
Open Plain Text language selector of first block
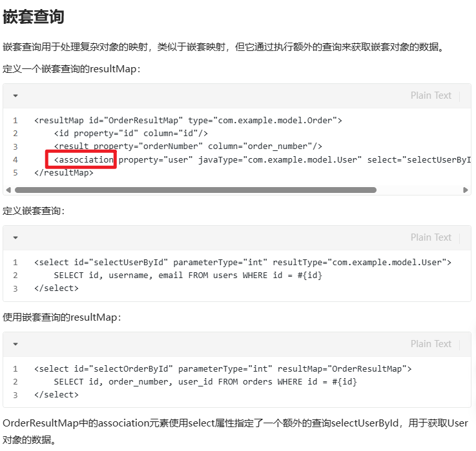tap(431, 95)
